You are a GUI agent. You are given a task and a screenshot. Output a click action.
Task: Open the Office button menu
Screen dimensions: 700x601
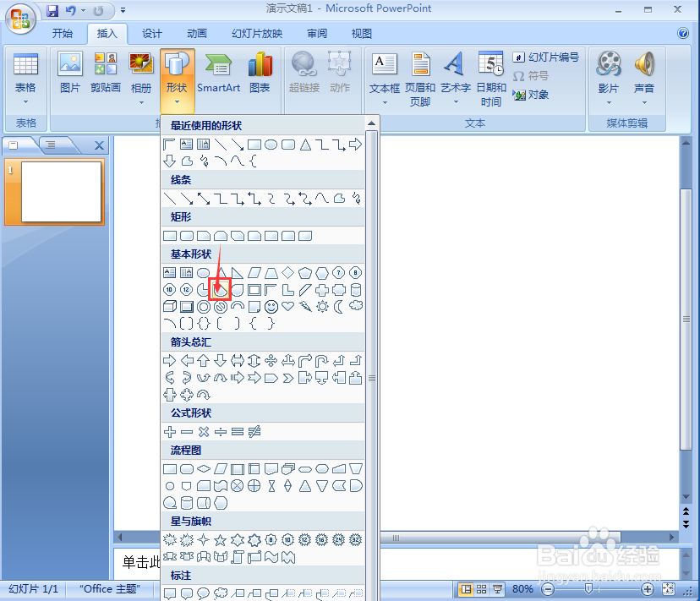20,19
